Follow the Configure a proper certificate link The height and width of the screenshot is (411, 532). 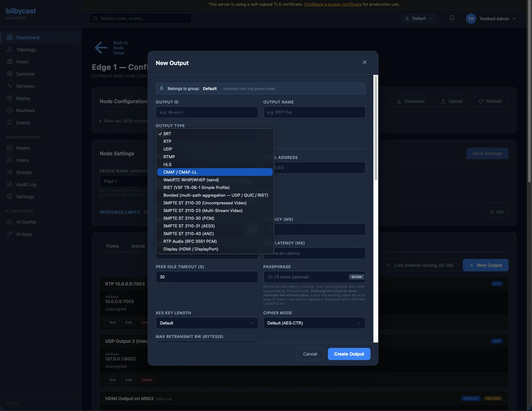pyautogui.click(x=333, y=4)
